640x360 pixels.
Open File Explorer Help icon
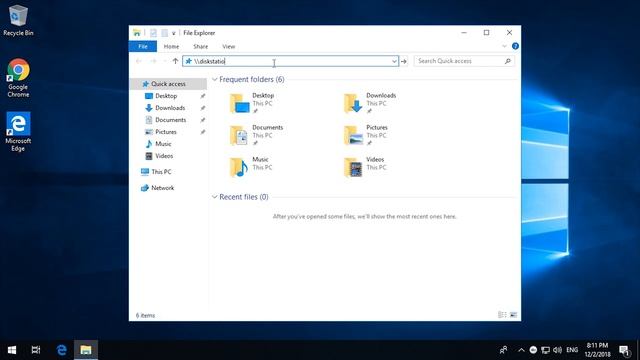[x=515, y=46]
